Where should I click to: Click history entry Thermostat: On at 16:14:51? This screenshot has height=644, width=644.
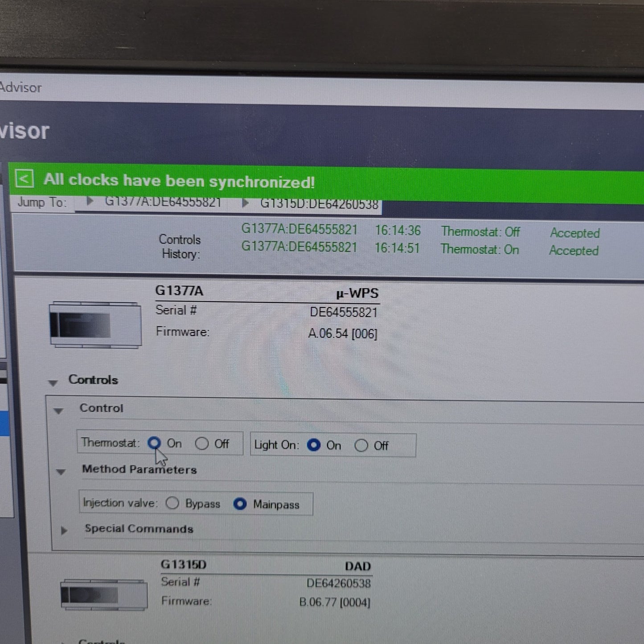pos(380,248)
